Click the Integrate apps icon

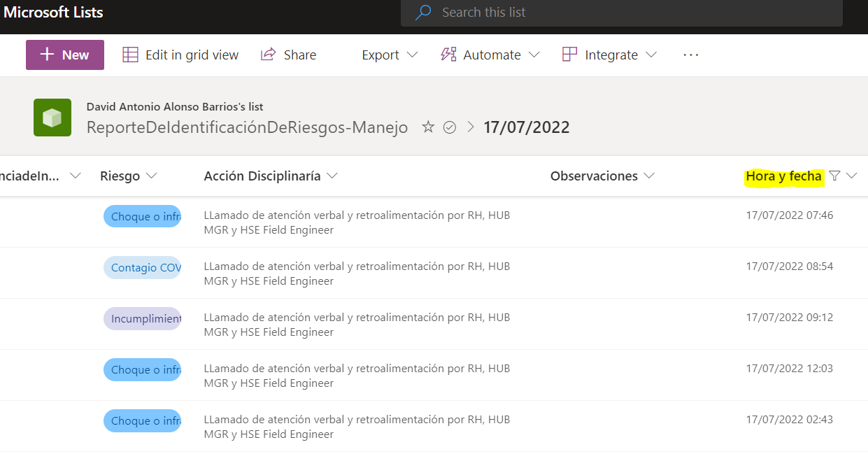click(x=570, y=55)
